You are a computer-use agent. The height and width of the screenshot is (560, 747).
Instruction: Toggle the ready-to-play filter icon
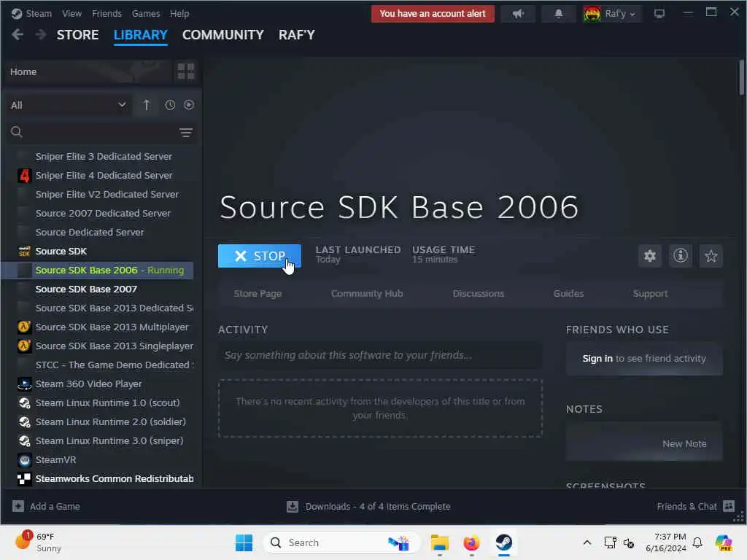pyautogui.click(x=189, y=105)
